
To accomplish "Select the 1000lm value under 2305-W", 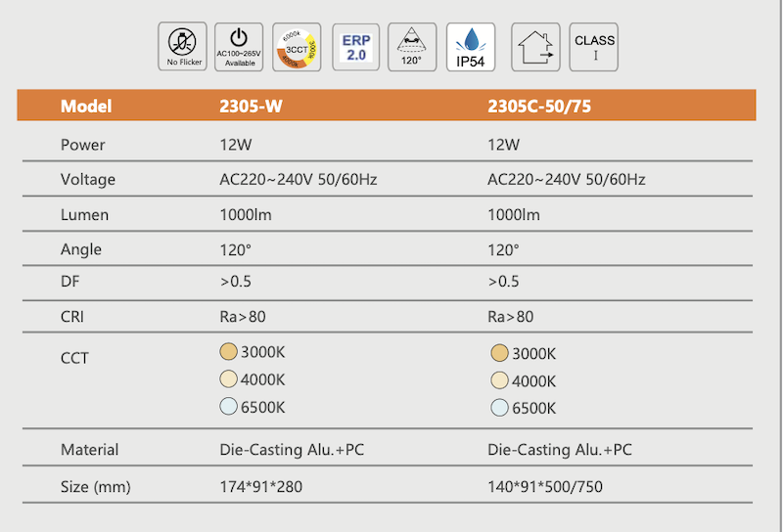I will (x=246, y=215).
